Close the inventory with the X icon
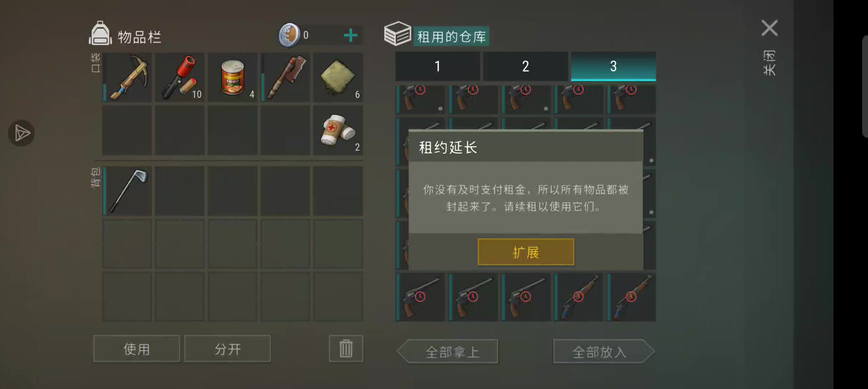This screenshot has height=389, width=868. click(769, 28)
